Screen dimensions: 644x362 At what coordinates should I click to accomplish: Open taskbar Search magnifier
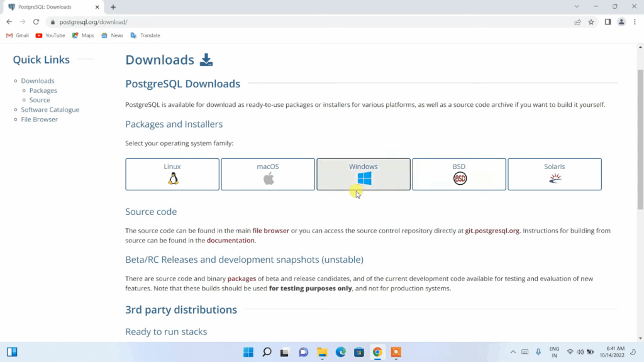tap(267, 352)
